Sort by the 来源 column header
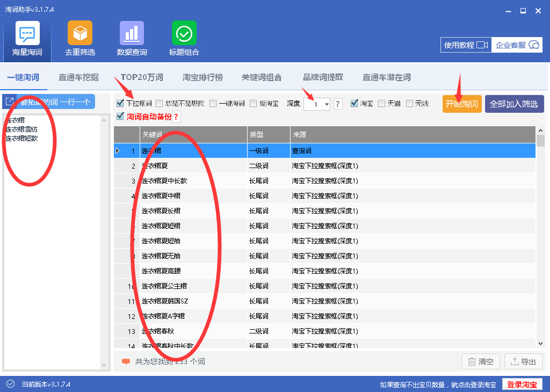The image size is (550, 392). [x=413, y=134]
